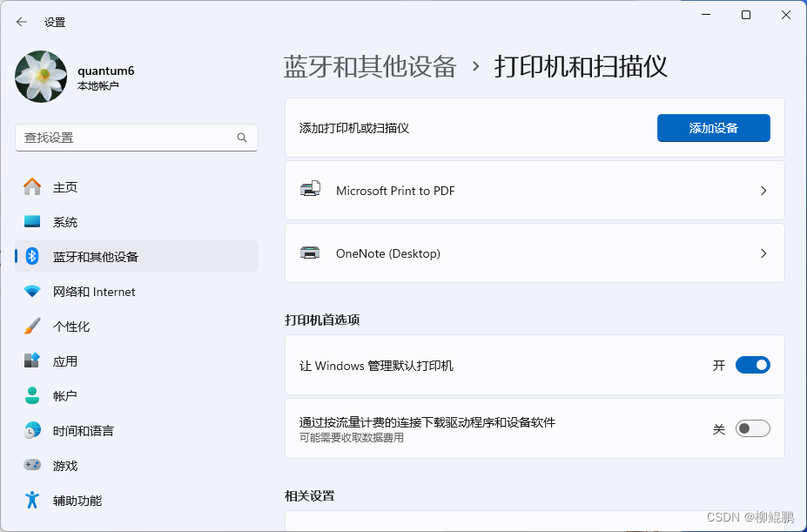Click 设置 title text

click(55, 22)
